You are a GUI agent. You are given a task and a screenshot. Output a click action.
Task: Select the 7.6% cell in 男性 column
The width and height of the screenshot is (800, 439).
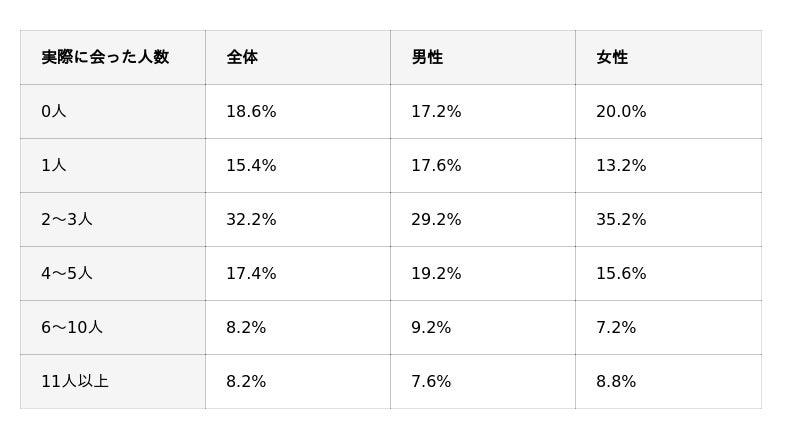483,382
